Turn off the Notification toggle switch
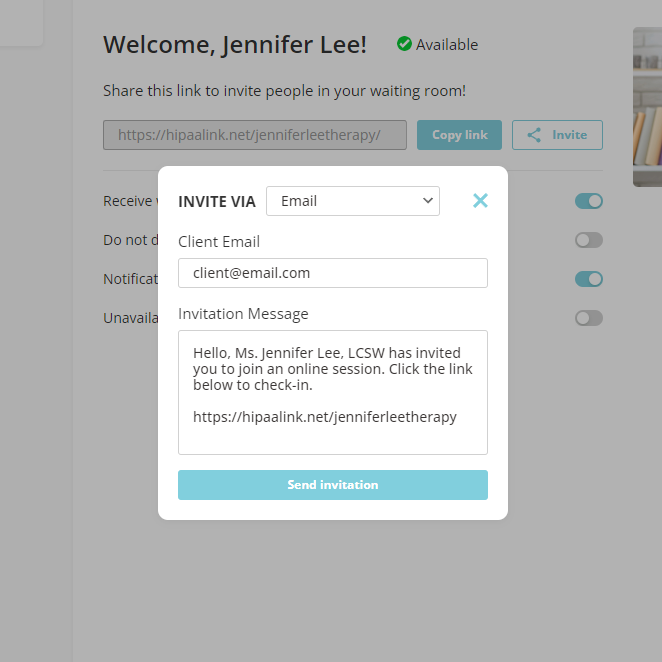Screen dimensions: 662x662 589,279
